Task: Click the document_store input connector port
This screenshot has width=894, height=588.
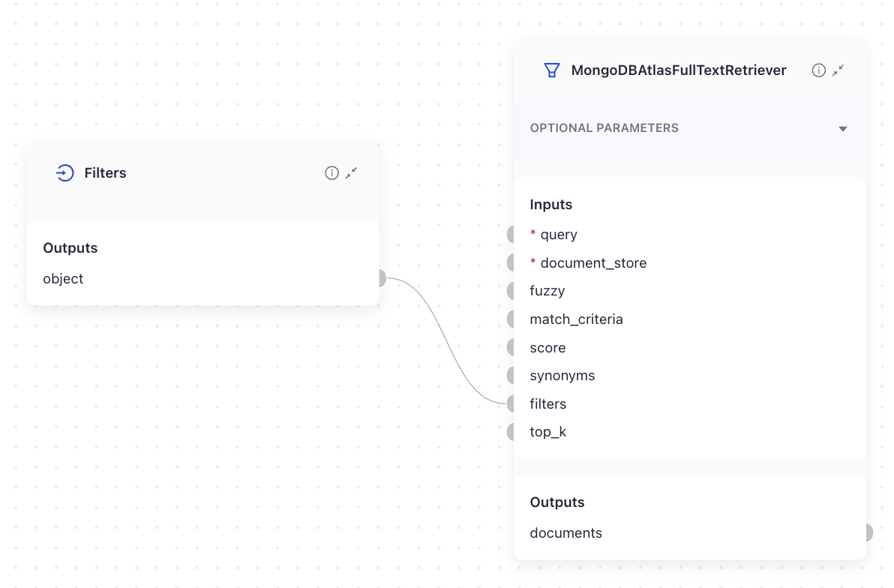Action: (511, 262)
